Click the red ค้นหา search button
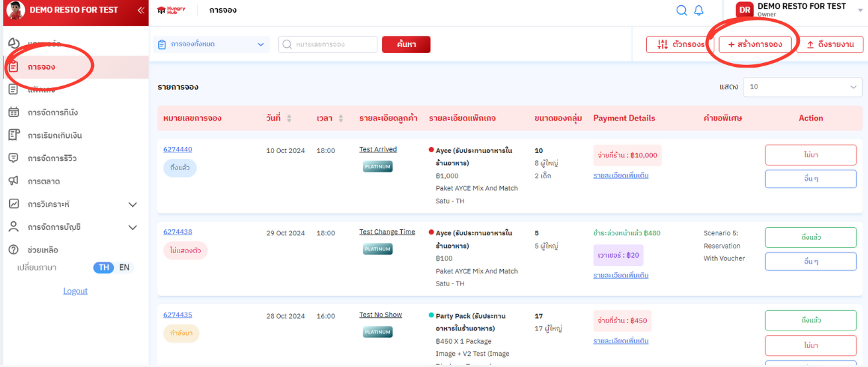 click(407, 44)
